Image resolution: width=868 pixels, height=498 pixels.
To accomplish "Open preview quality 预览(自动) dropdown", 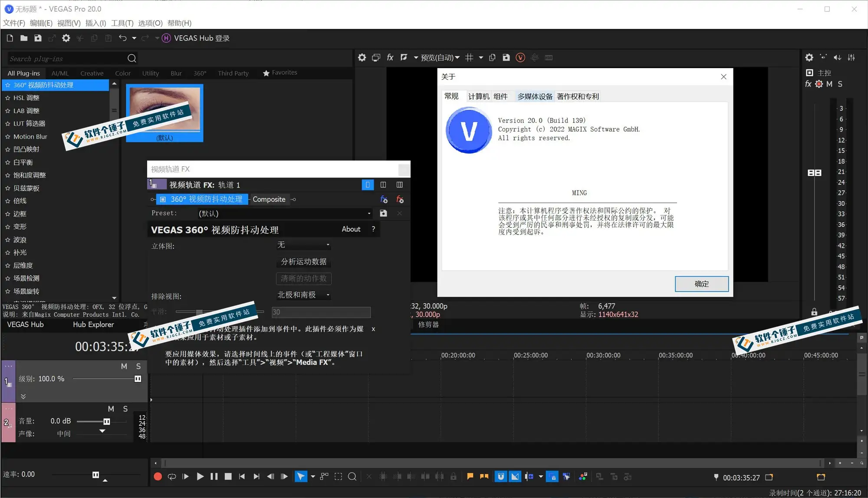I will [x=439, y=57].
